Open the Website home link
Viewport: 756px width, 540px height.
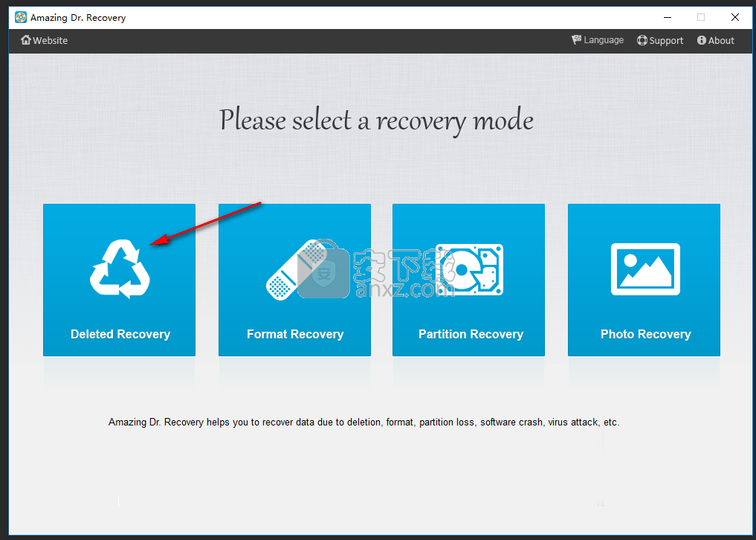click(x=44, y=40)
